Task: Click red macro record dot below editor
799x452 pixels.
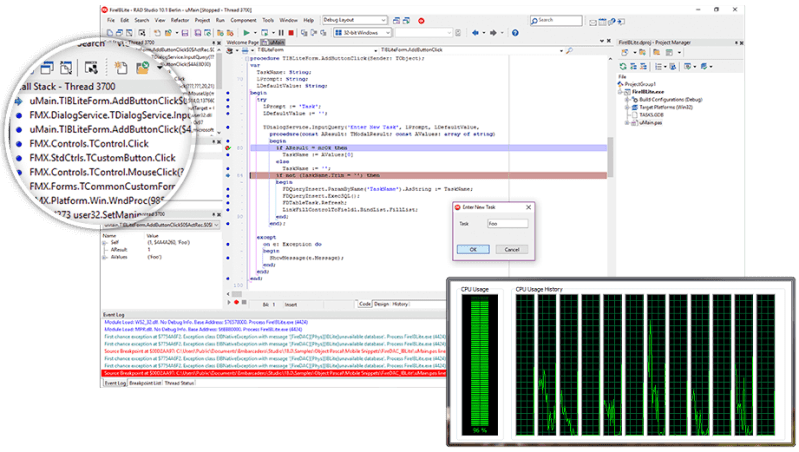Action: coord(236,302)
